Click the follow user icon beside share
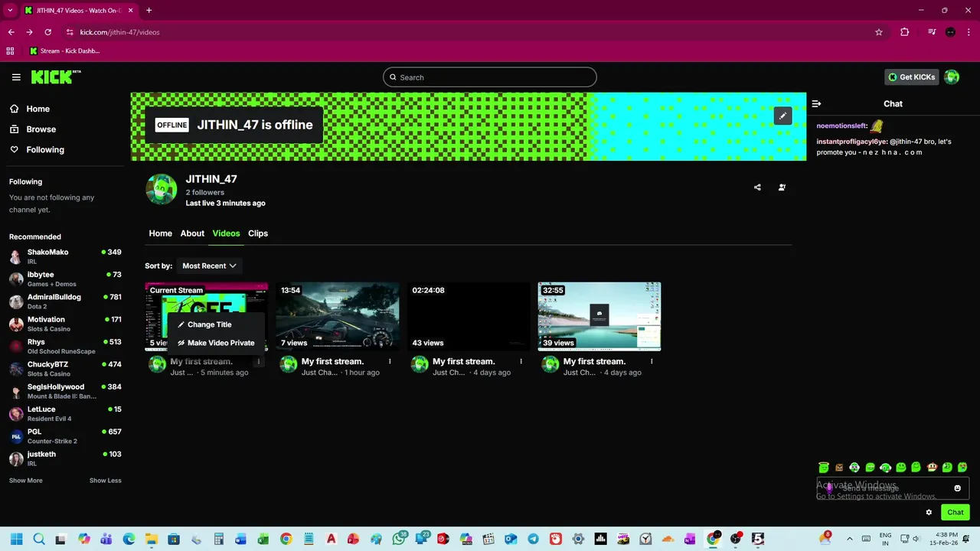This screenshot has width=980, height=551. coord(782,187)
